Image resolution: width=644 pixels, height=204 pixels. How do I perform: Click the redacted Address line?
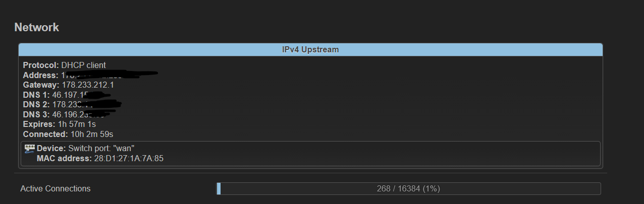point(91,75)
